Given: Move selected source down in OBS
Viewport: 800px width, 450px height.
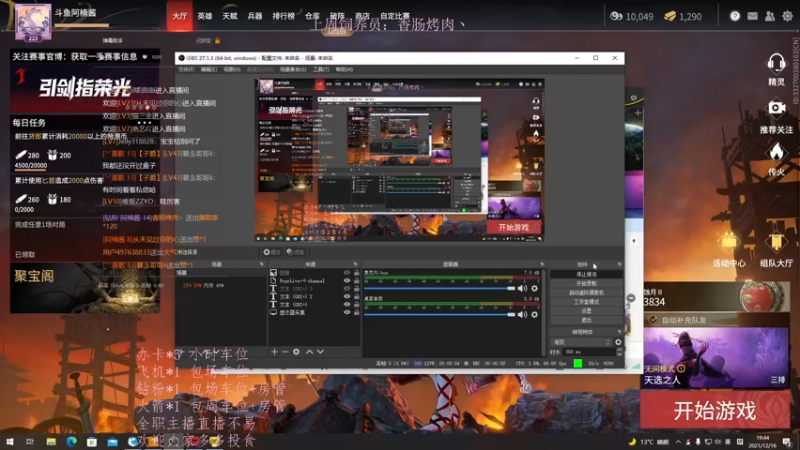Looking at the screenshot, I should (x=320, y=352).
